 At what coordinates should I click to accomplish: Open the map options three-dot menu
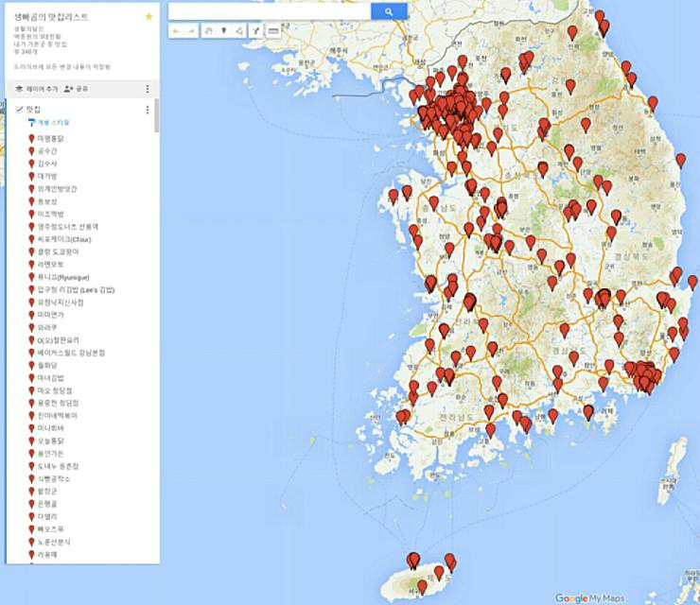pos(148,88)
